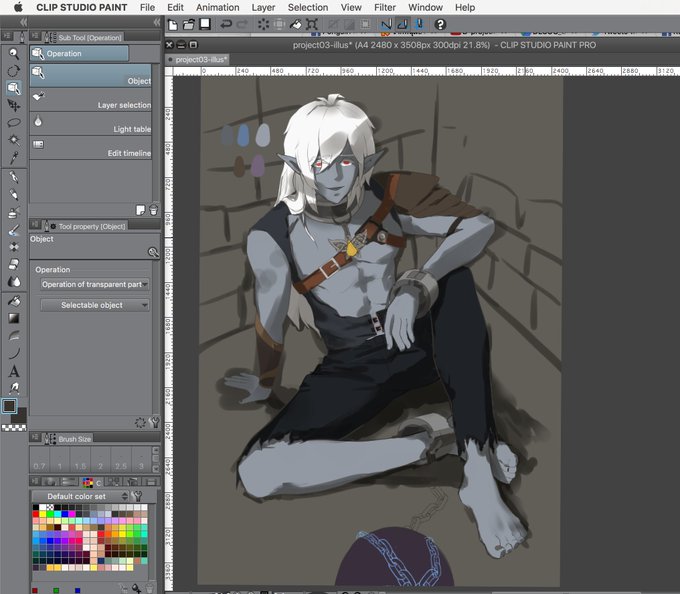The height and width of the screenshot is (594, 680).
Task: Select the Operation object tool in toolbox
Action: click(14, 88)
